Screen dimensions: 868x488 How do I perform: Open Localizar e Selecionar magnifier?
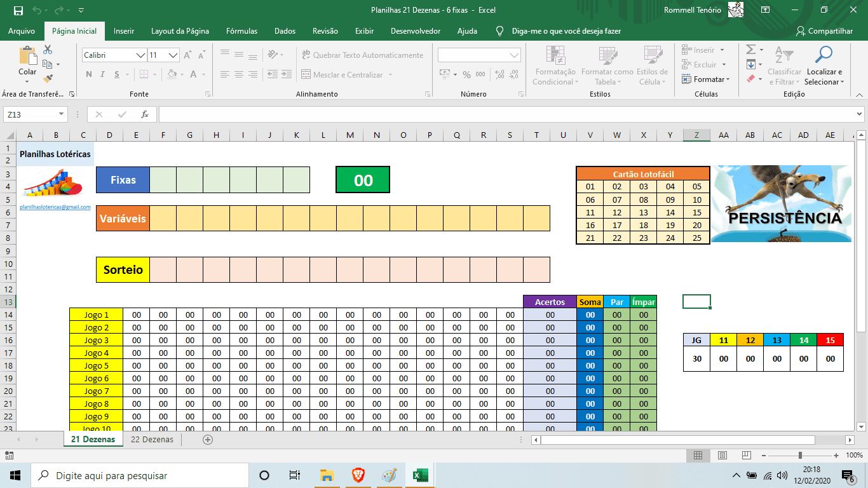click(824, 56)
